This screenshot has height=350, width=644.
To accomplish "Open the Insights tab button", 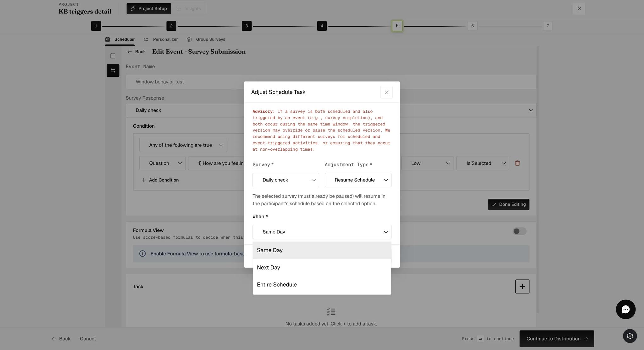I will click(x=189, y=8).
